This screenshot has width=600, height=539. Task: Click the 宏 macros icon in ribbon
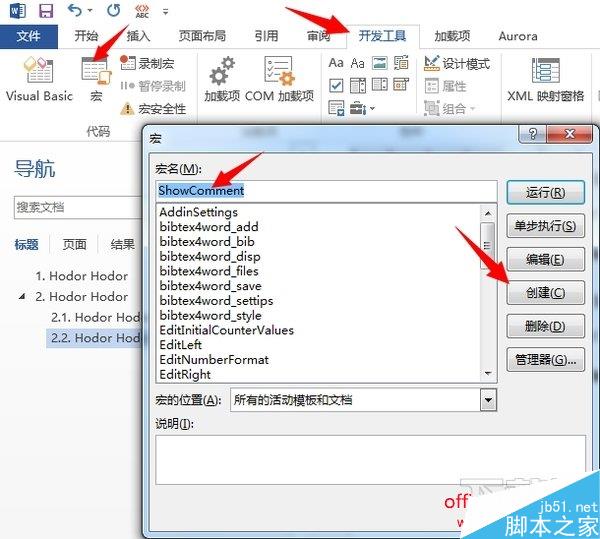96,71
